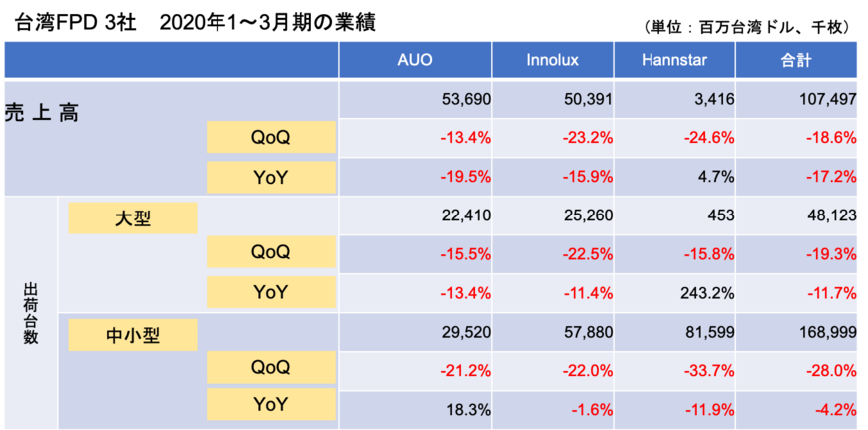Click Hannstar's -33.7% QoQ cell
Viewport: 868px width, 430px height.
[x=708, y=370]
